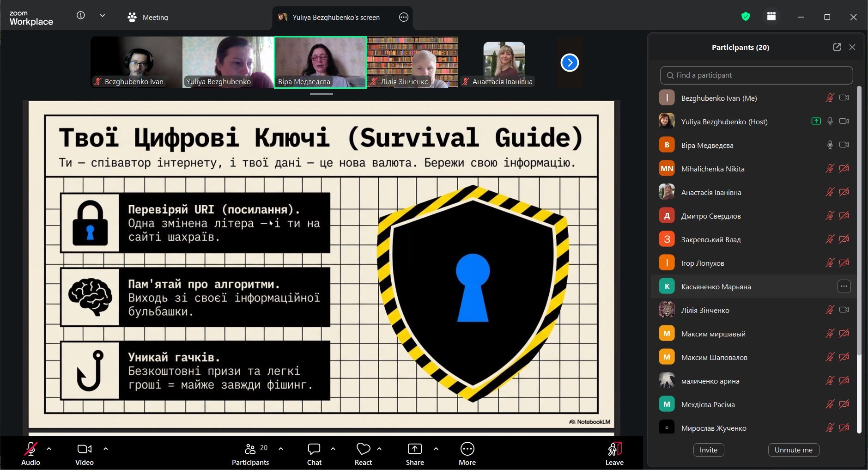Click Мирослав Жученко's muted mic icon
The height and width of the screenshot is (470, 868).
[830, 428]
